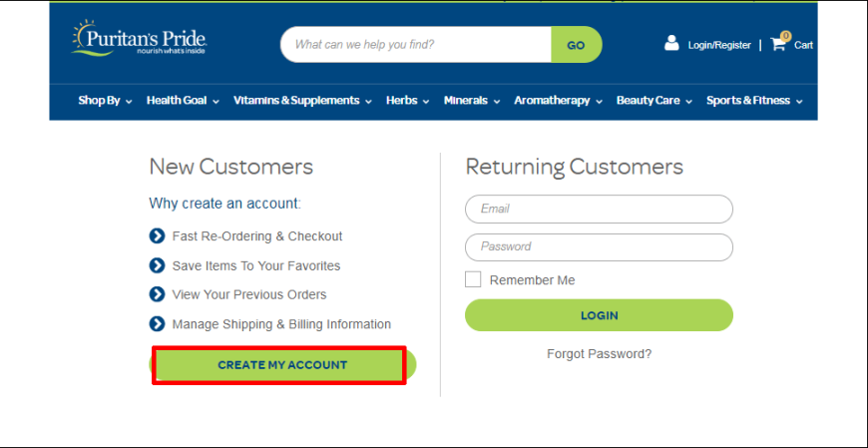Click the Puritan's Pride logo

139,38
